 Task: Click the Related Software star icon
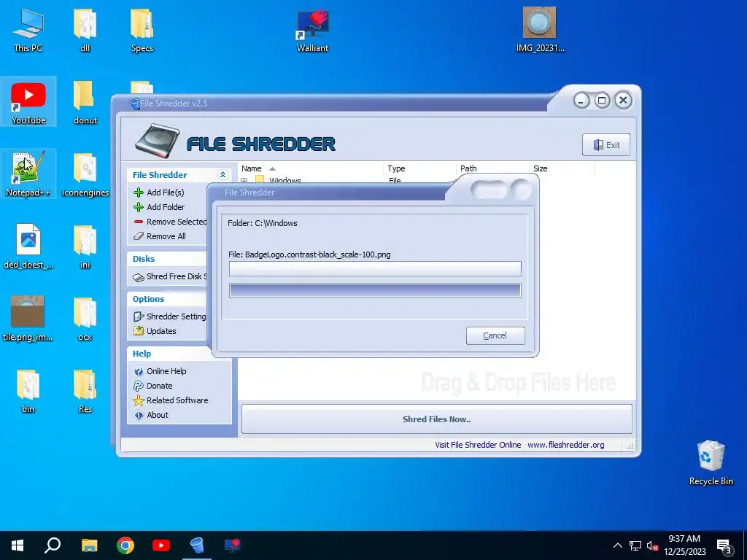tap(139, 400)
